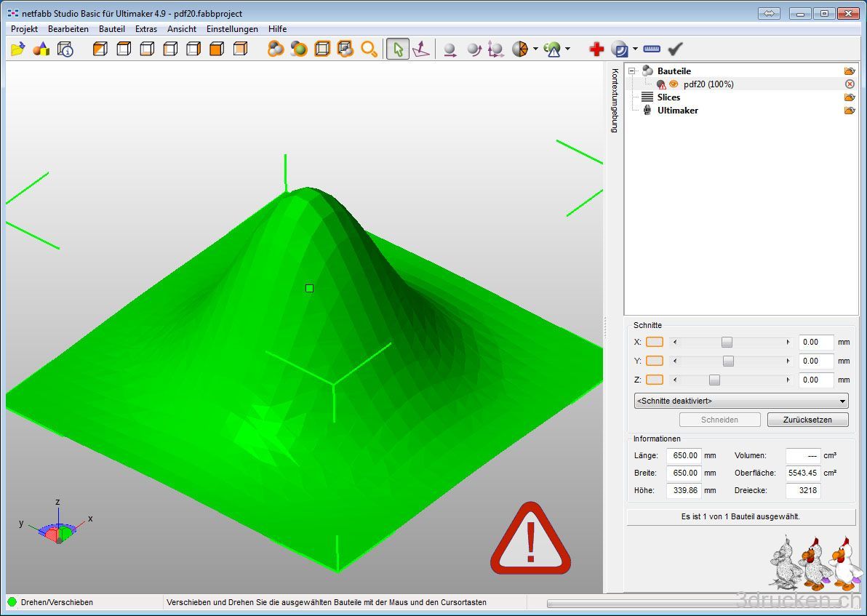Click the X cut slider handle
The width and height of the screenshot is (867, 616).
[727, 343]
